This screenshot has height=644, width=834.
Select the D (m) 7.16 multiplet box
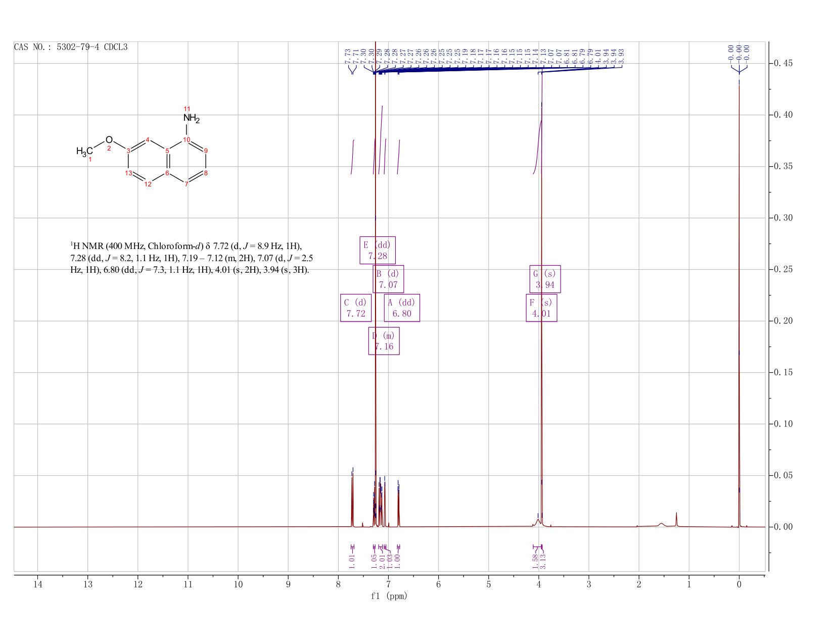tap(384, 341)
